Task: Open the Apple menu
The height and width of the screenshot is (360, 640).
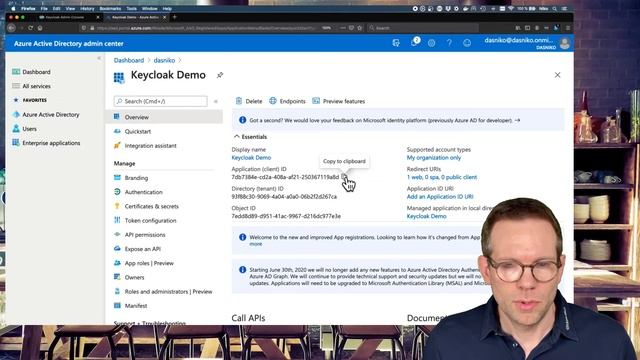Action: [x=13, y=9]
